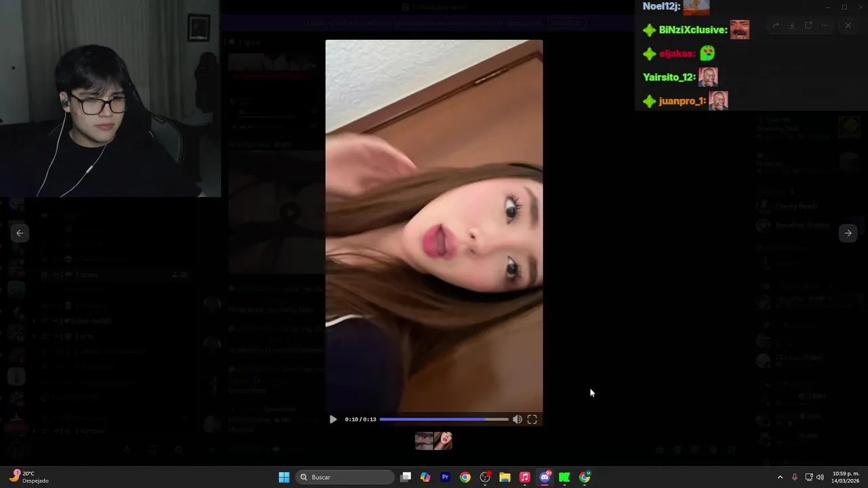Open the OBS Studio taskbar icon
868x488 pixels.
tap(485, 477)
